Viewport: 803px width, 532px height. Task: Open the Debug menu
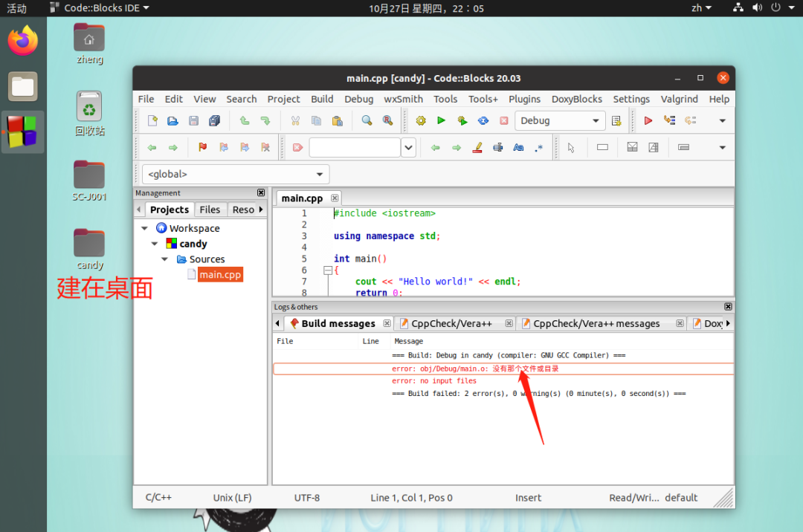tap(358, 100)
